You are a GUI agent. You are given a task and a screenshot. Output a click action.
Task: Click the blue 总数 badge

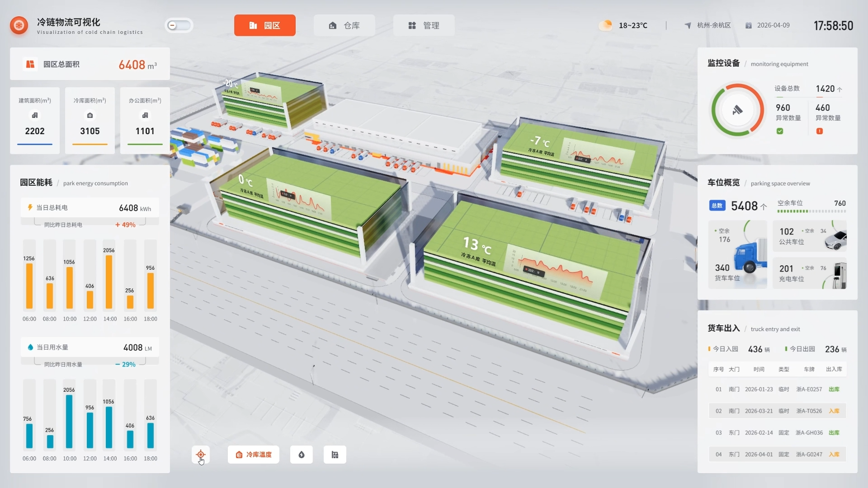pos(717,206)
